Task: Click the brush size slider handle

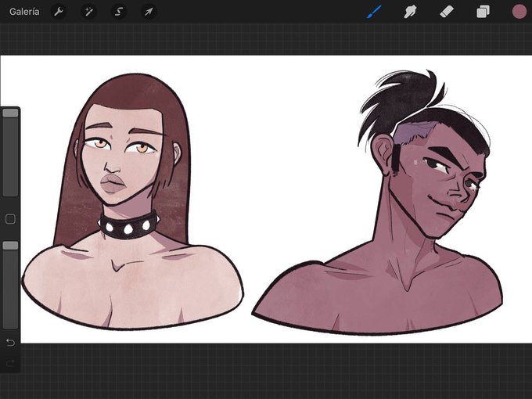Action: click(x=10, y=113)
